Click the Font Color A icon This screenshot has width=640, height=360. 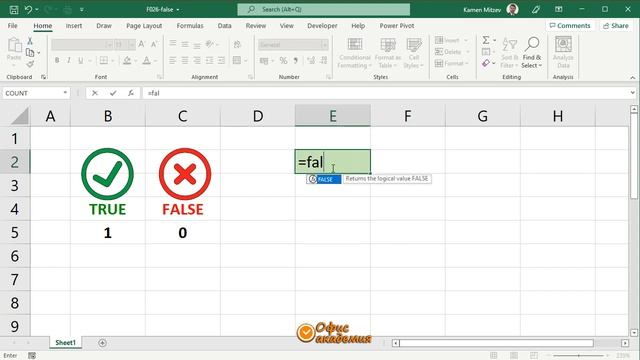pyautogui.click(x=147, y=61)
